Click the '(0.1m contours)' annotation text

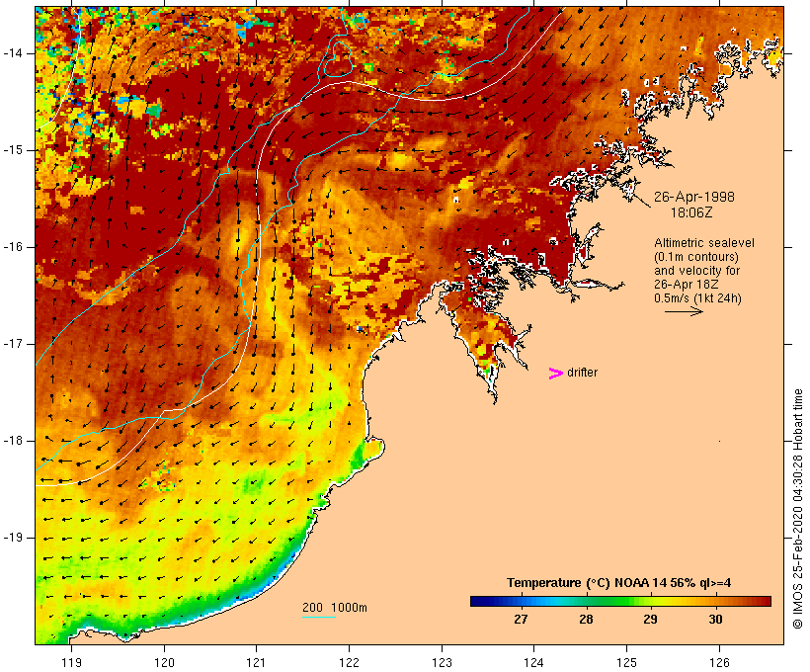tap(696, 257)
